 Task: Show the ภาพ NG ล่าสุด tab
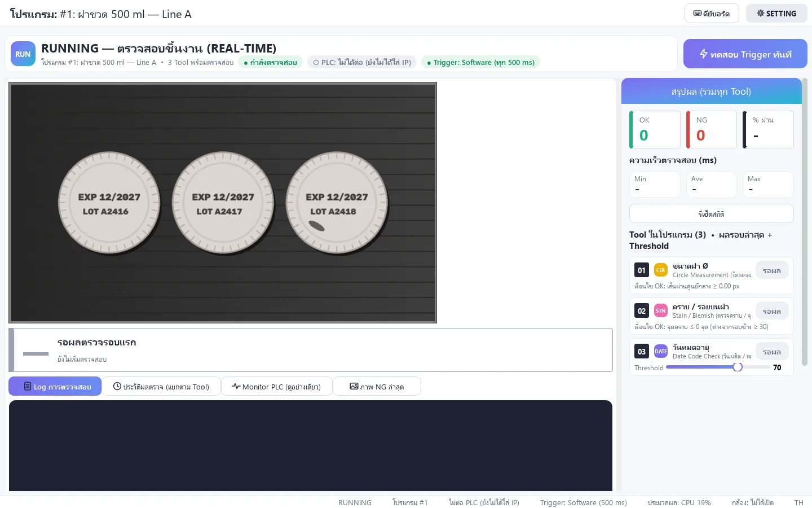377,387
